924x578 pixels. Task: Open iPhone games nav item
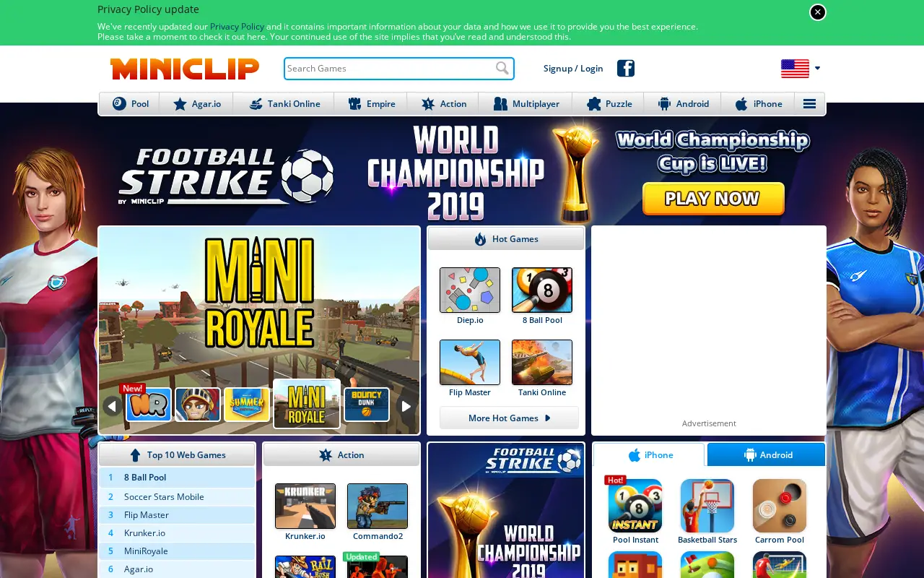click(758, 104)
